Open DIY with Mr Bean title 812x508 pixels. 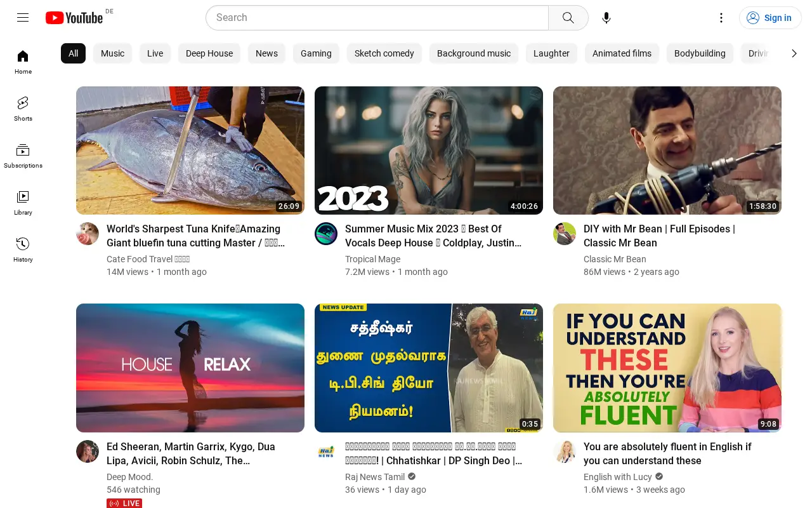(x=659, y=236)
